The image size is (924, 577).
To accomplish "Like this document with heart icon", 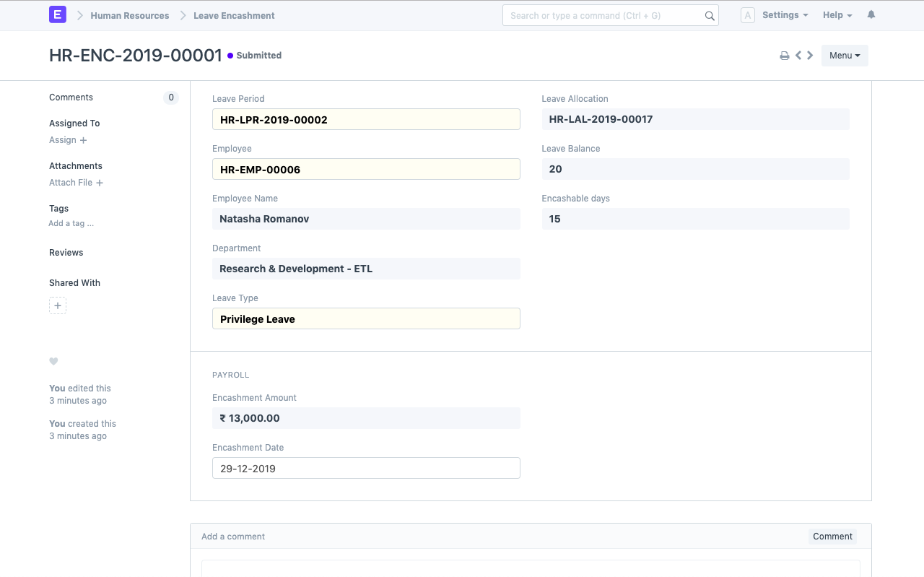I will (x=53, y=361).
